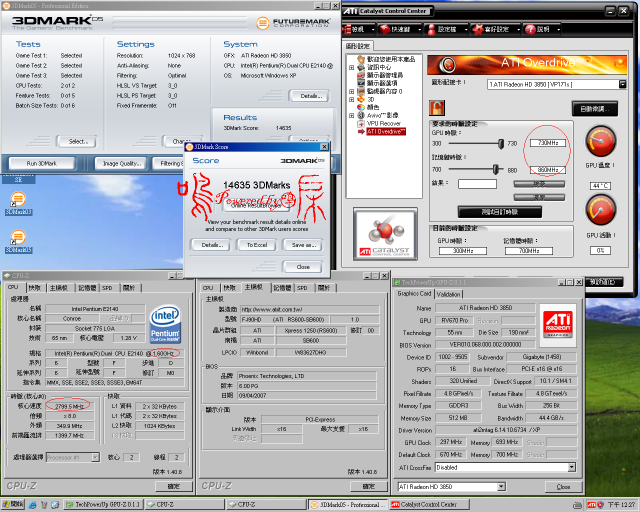
Task: Click the memory clock slider handle
Action: click(x=496, y=169)
